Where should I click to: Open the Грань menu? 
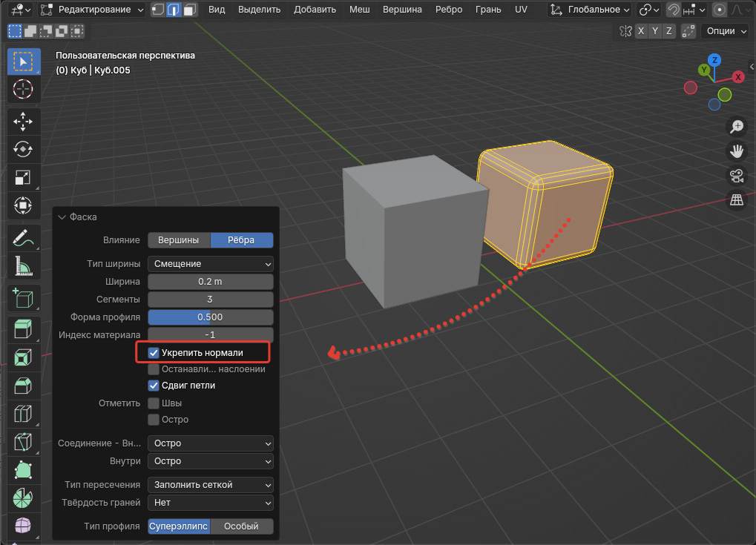[488, 10]
